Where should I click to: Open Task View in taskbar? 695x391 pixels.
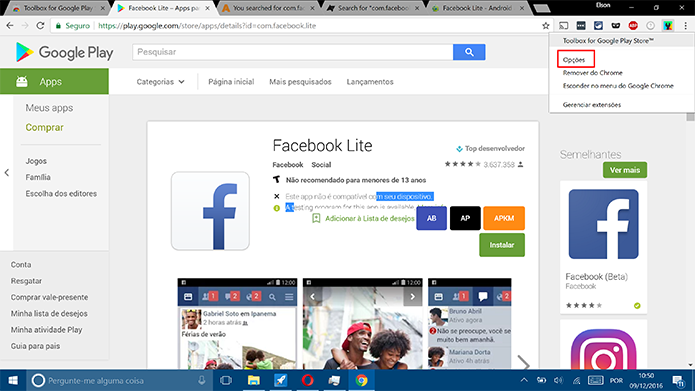pos(226,380)
